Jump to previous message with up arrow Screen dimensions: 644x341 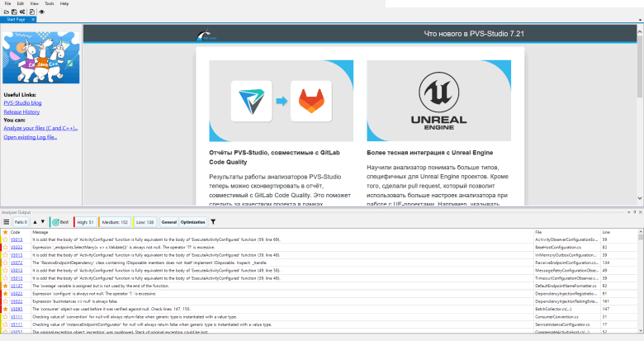pos(34,222)
